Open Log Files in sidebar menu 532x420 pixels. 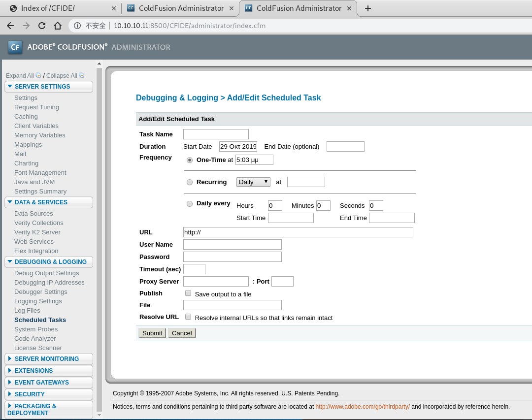27,311
